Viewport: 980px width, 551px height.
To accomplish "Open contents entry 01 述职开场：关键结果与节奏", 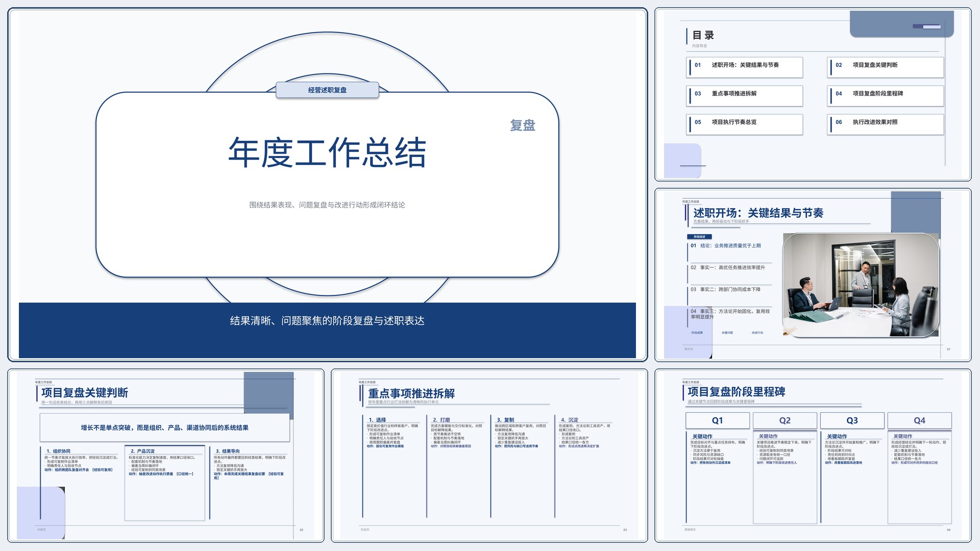I will click(x=745, y=67).
